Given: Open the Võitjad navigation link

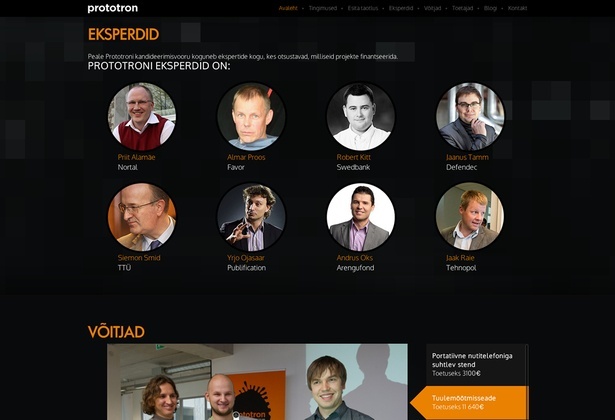Looking at the screenshot, I should point(432,8).
